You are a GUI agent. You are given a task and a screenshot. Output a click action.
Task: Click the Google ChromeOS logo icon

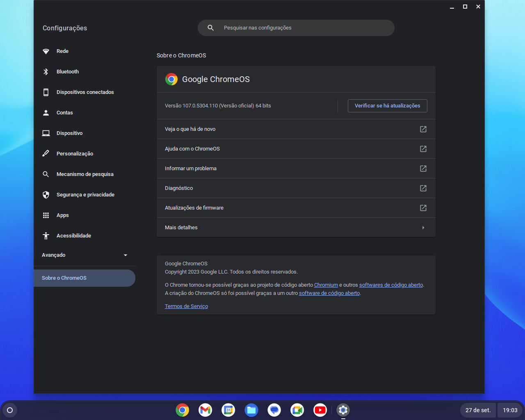(x=171, y=79)
